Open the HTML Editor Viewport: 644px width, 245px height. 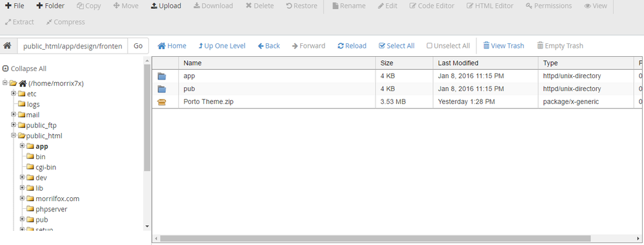pyautogui.click(x=490, y=6)
